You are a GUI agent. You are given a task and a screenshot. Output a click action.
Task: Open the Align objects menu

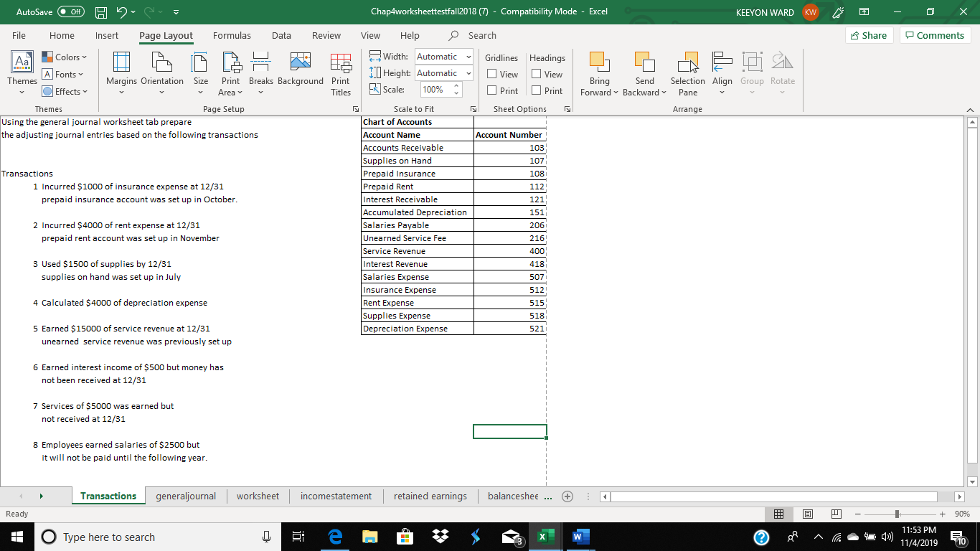click(722, 74)
